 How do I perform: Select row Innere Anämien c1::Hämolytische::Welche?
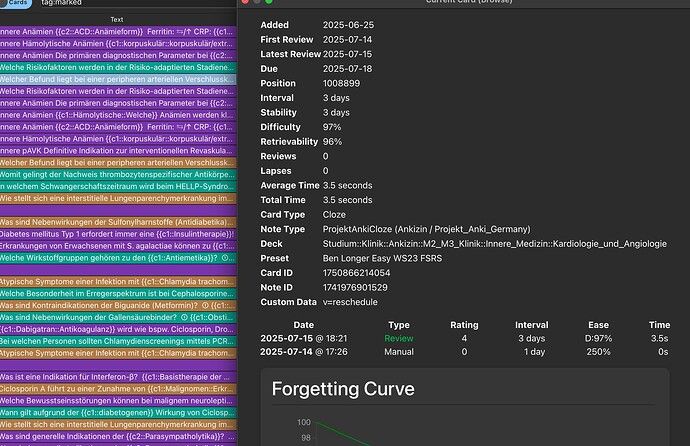[118, 115]
